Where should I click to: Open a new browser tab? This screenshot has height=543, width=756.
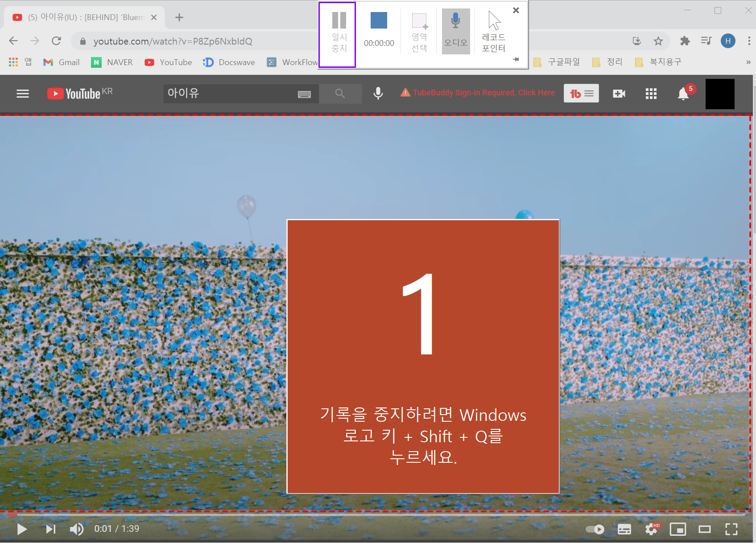click(x=179, y=17)
